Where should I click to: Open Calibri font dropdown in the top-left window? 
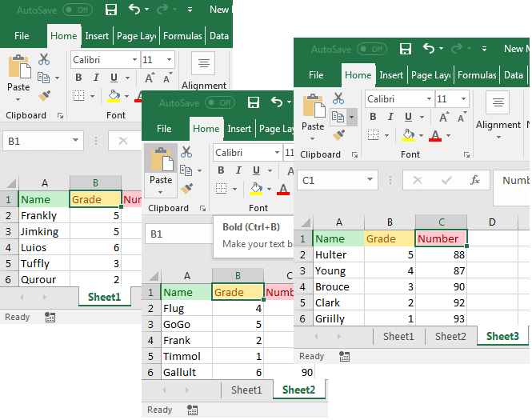[133, 60]
